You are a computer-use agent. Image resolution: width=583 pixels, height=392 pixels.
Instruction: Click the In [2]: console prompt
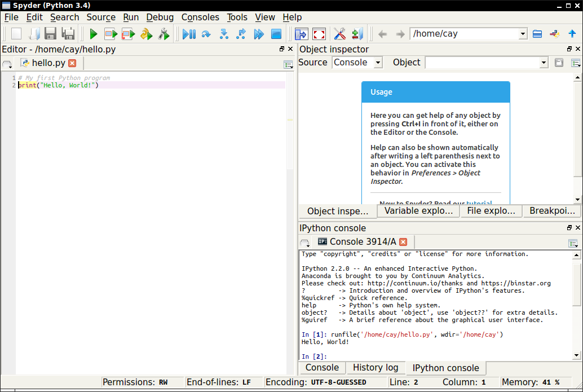pyautogui.click(x=314, y=356)
